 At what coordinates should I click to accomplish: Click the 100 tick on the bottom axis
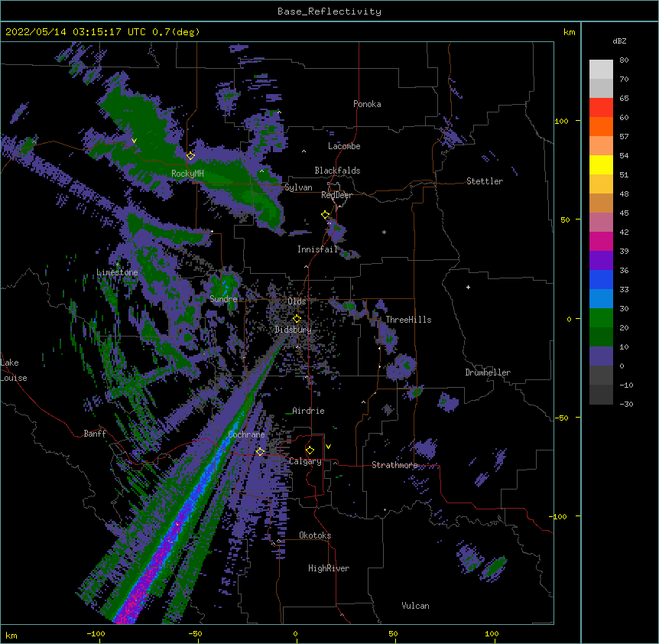[492, 633]
